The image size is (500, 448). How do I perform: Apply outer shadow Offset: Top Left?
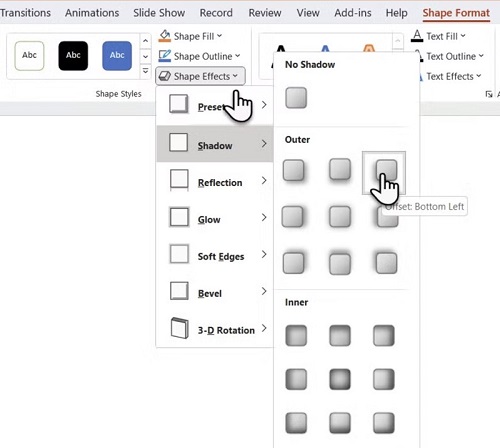click(x=386, y=263)
